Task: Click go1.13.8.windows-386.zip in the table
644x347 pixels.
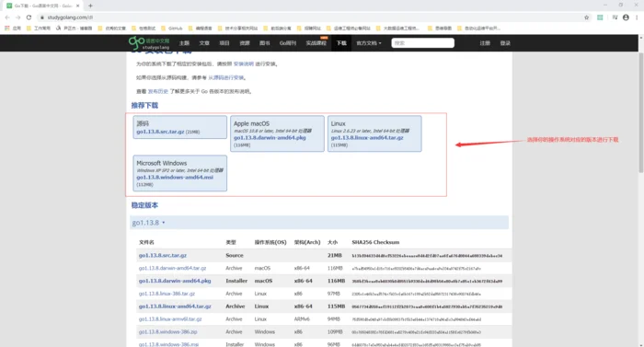Action: pyautogui.click(x=167, y=331)
